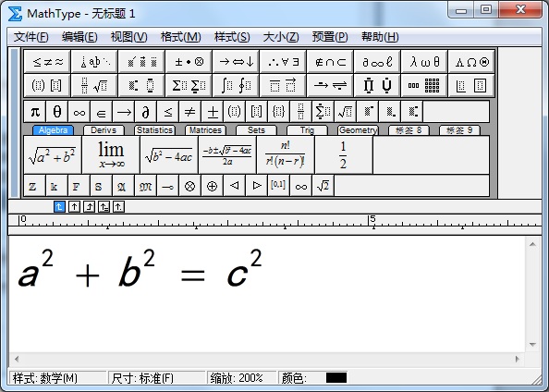Open the 文件(F) menu
The height and width of the screenshot is (392, 549).
click(30, 37)
